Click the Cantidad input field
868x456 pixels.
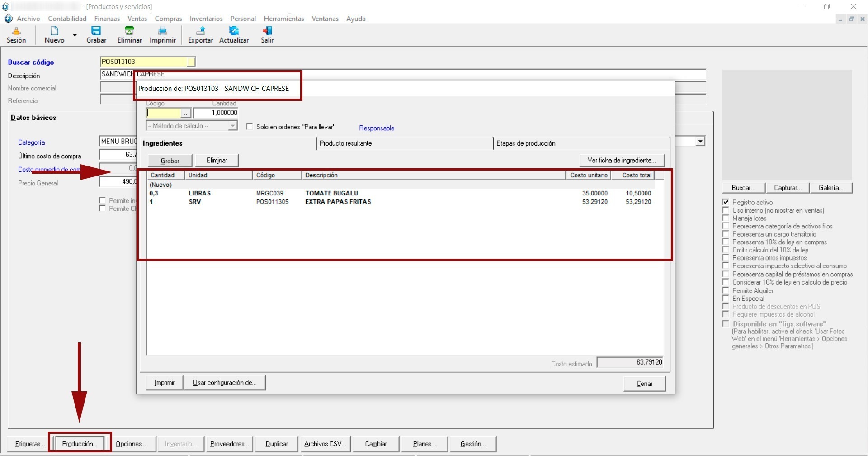tap(216, 113)
